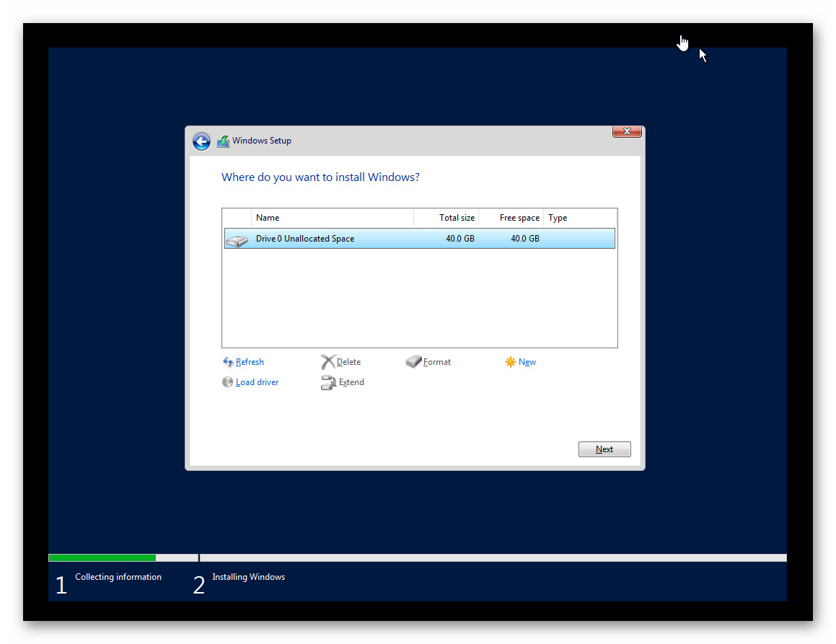Click the Free space column header
Image resolution: width=836 pixels, height=644 pixels.
[511, 218]
